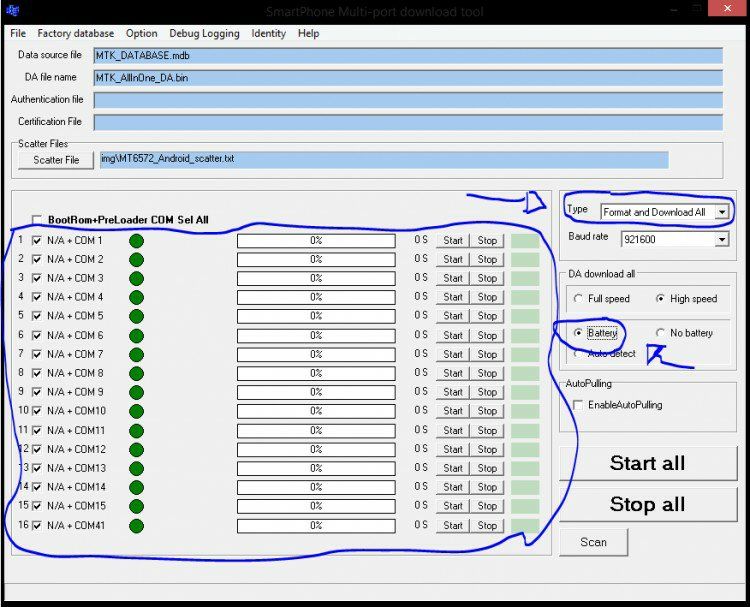Uncheck the N/A + COM41 checkbox
Screen dimensions: 750x607
[37, 526]
